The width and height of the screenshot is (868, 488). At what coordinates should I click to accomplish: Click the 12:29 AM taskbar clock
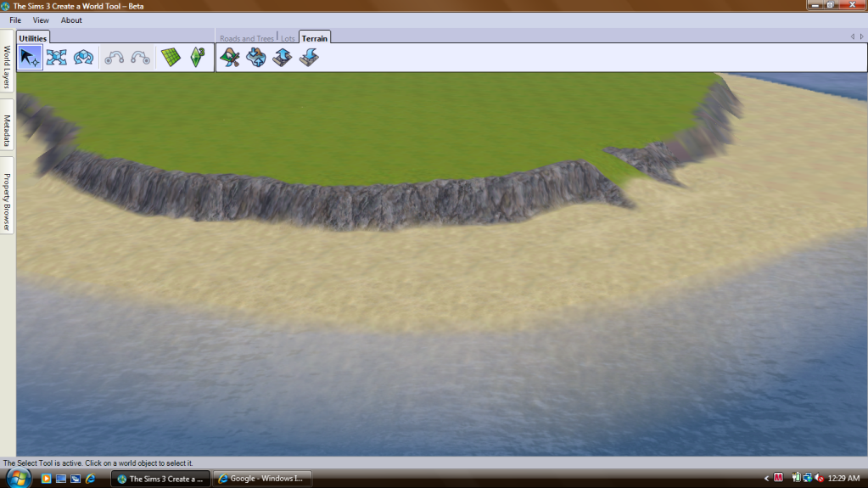point(843,478)
